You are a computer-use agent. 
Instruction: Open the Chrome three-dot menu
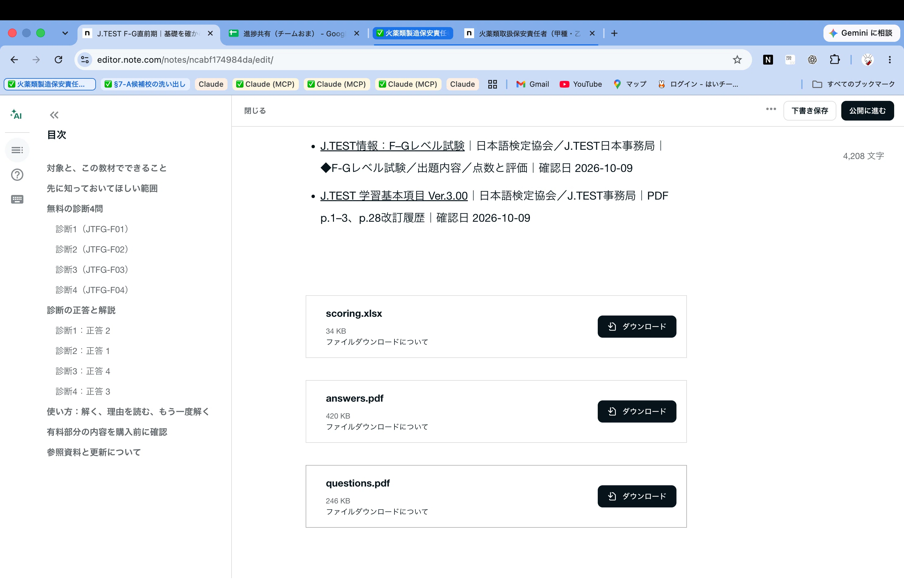click(x=890, y=60)
